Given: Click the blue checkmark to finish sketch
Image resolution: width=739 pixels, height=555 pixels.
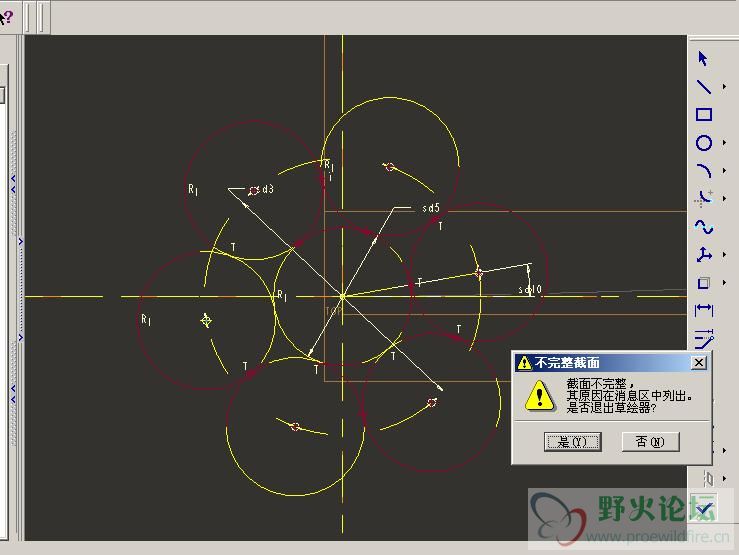Looking at the screenshot, I should point(704,508).
